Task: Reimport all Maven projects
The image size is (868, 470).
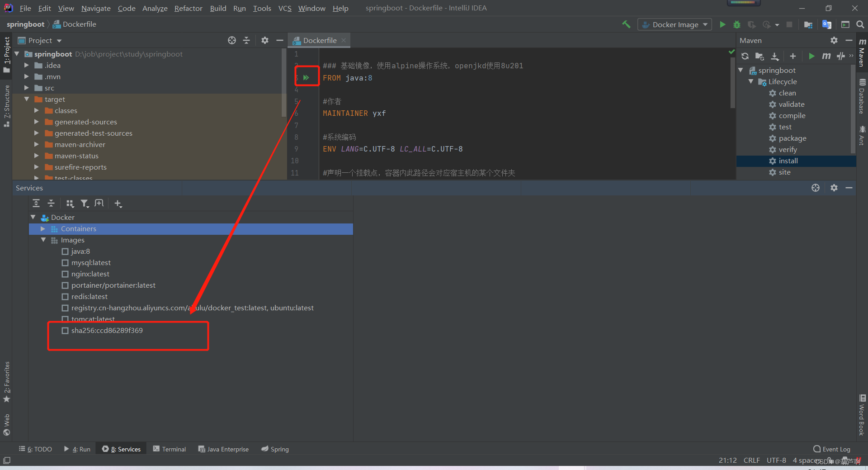Action: 745,56
